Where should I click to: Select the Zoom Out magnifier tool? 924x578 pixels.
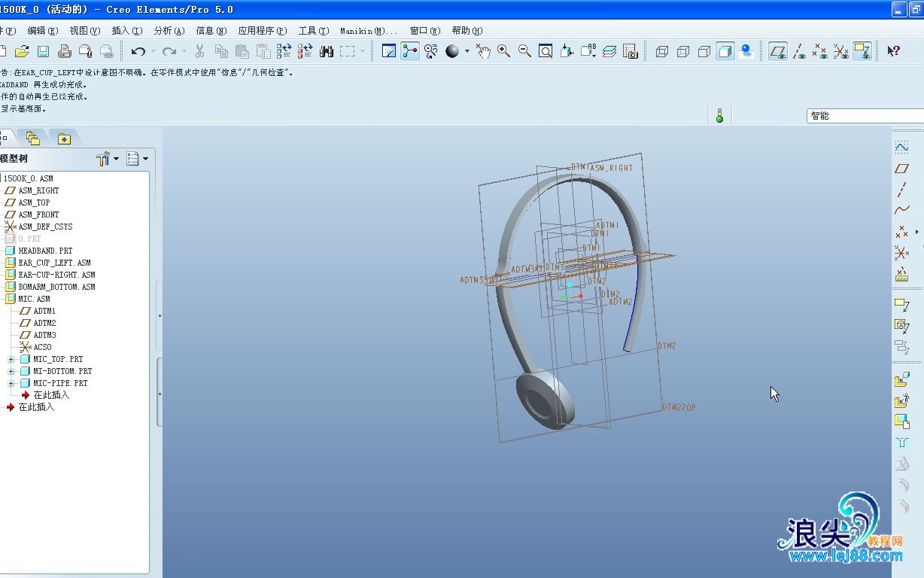[x=524, y=51]
